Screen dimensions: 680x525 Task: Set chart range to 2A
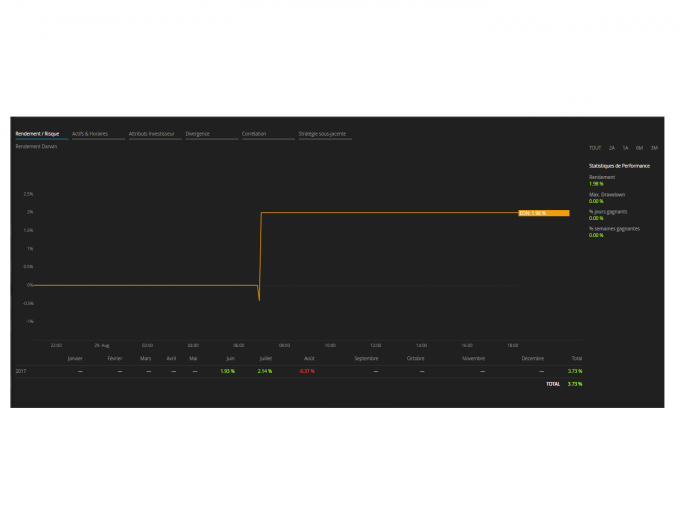pyautogui.click(x=611, y=148)
